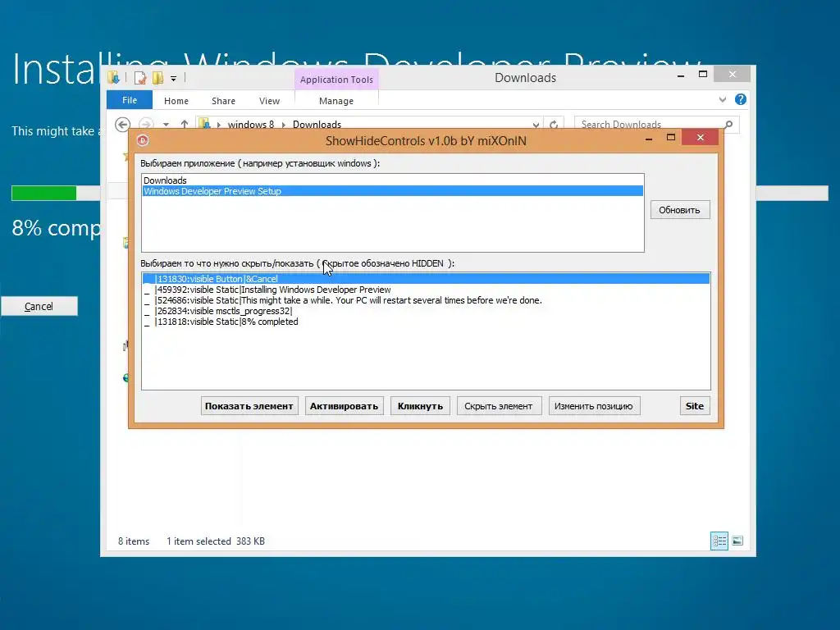Viewport: 840px width, 630px height.
Task: Click the Скрыть элемент button
Action: pos(499,406)
